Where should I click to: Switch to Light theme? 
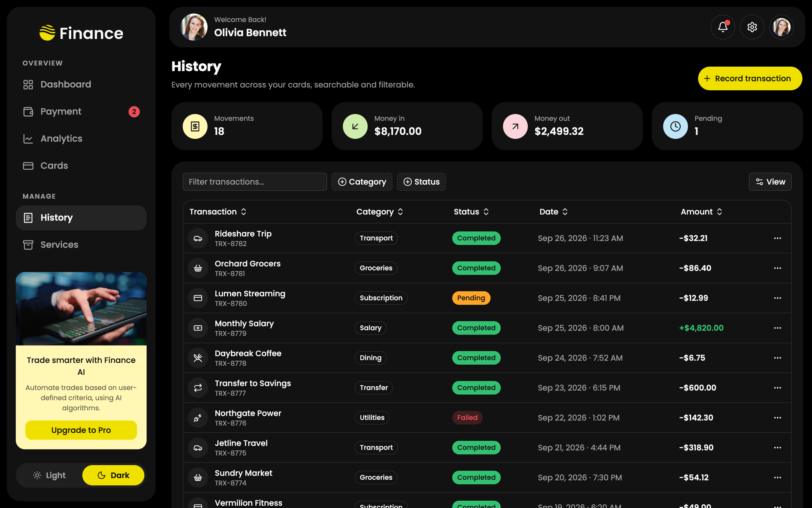point(49,475)
